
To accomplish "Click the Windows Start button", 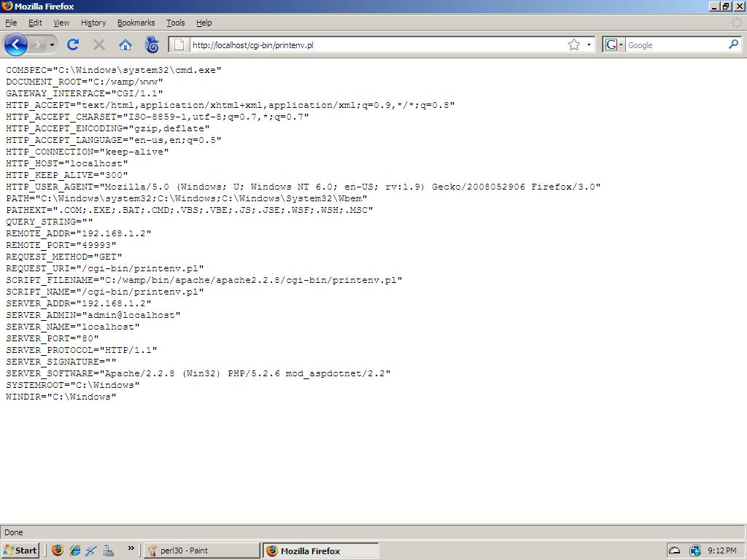I will (20, 551).
